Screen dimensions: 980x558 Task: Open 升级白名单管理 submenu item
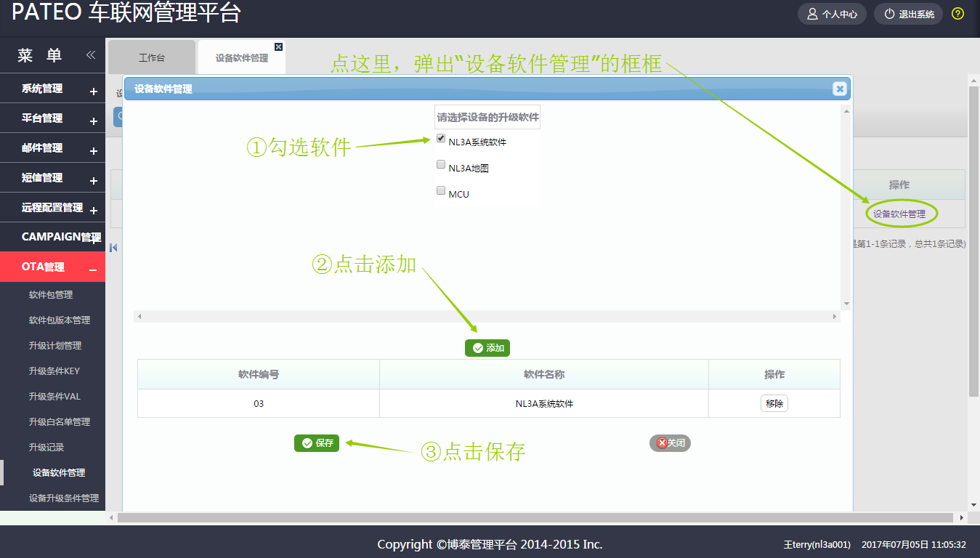[60, 422]
